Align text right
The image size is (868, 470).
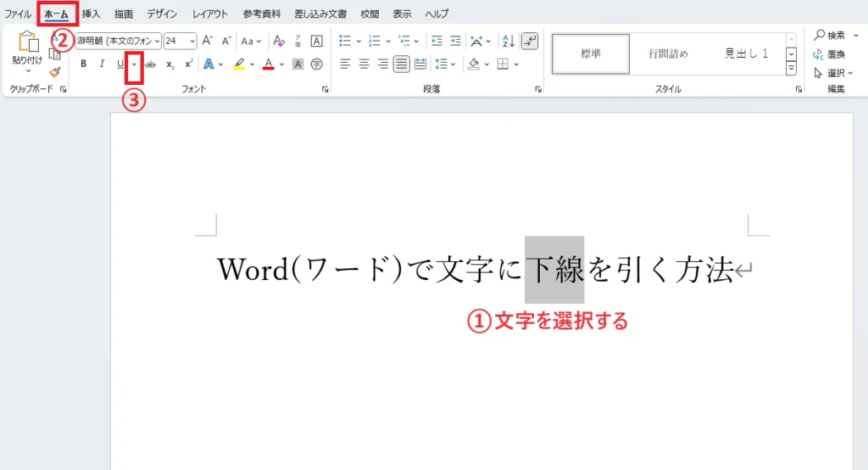tap(382, 64)
